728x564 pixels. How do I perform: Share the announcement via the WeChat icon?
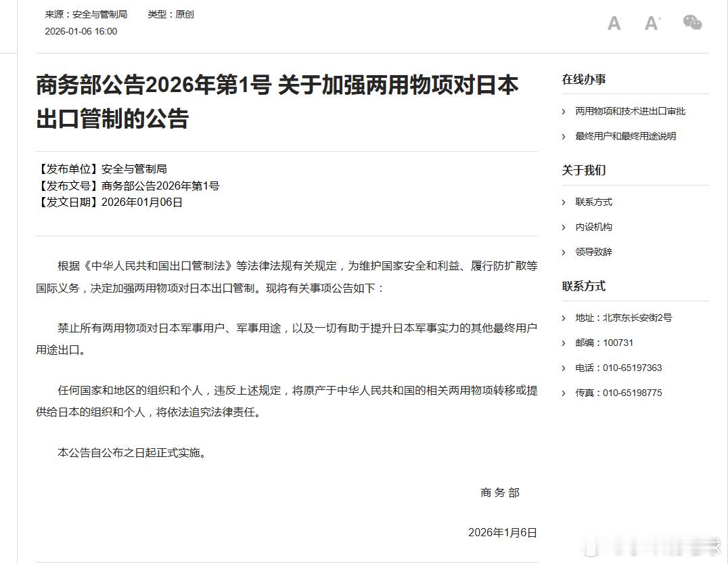(x=692, y=22)
